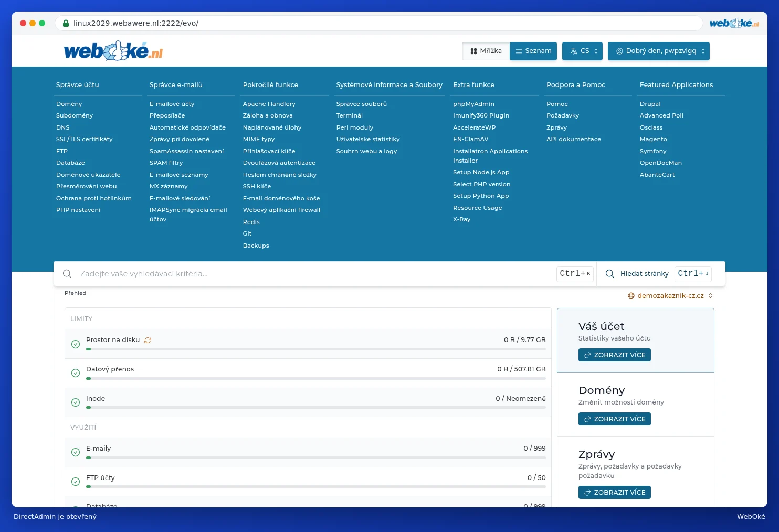Screen dimensions: 779x532
Task: Click the check icon in the Inode row
Action: click(x=76, y=402)
